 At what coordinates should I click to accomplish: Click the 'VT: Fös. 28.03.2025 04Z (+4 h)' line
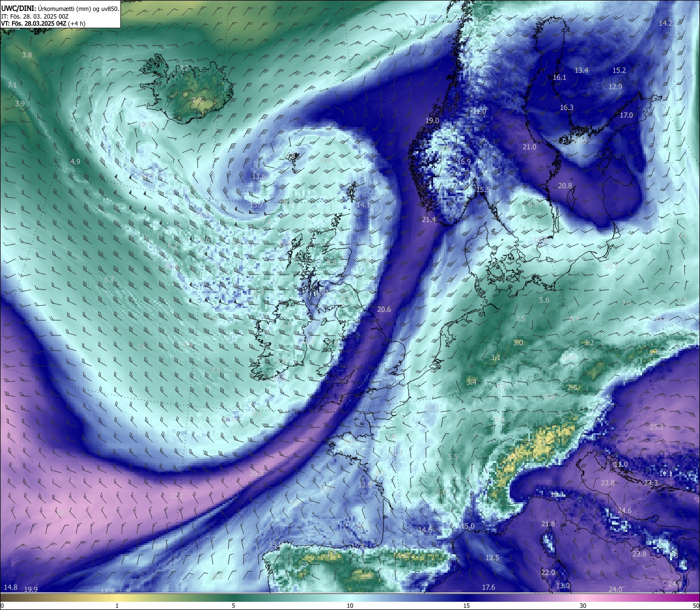[43, 24]
